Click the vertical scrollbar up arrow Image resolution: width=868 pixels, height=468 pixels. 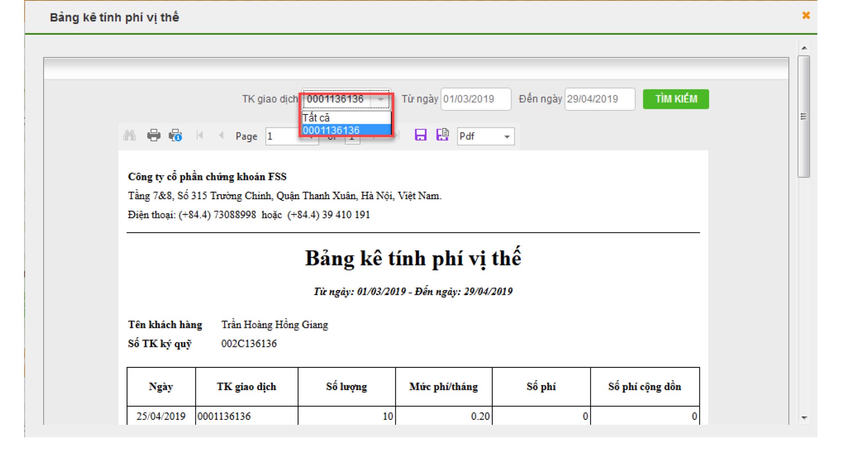pos(804,48)
